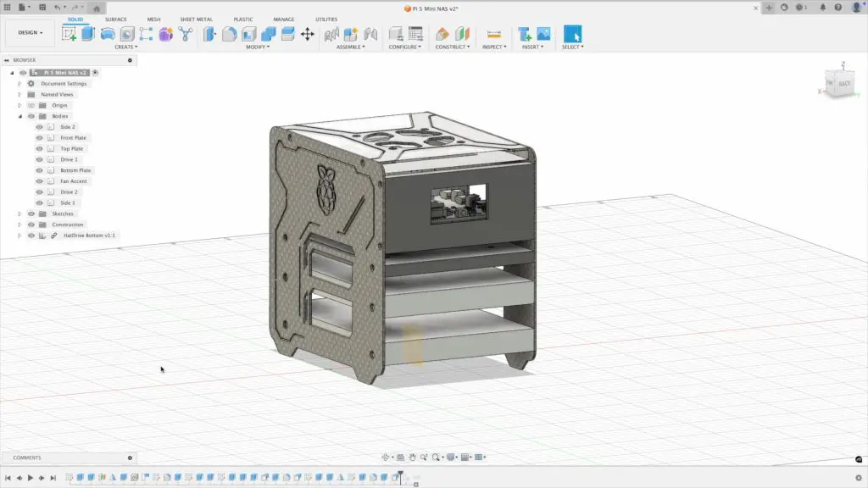The width and height of the screenshot is (868, 488).
Task: Activate the Extrude tool
Action: [x=89, y=34]
